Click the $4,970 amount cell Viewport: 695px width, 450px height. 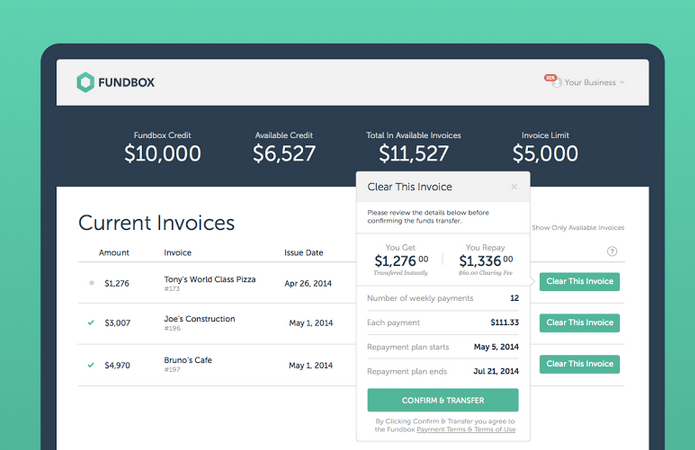click(117, 365)
